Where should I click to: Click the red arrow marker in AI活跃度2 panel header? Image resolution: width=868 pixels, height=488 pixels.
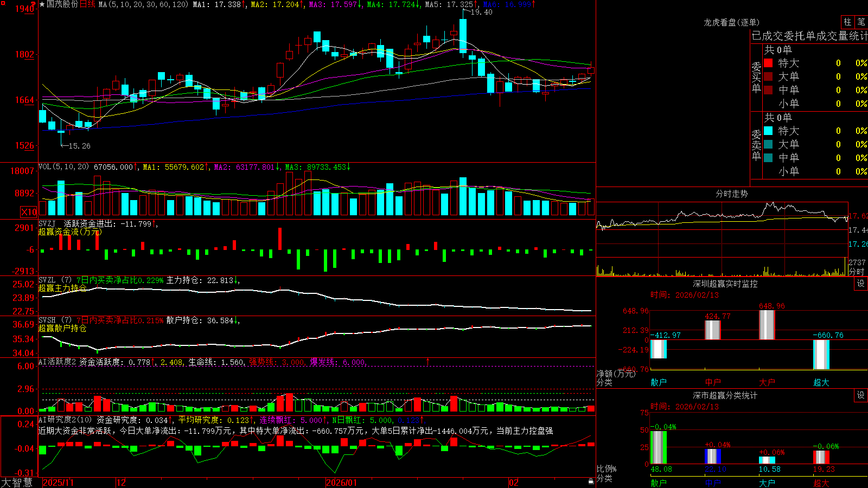(x=428, y=362)
